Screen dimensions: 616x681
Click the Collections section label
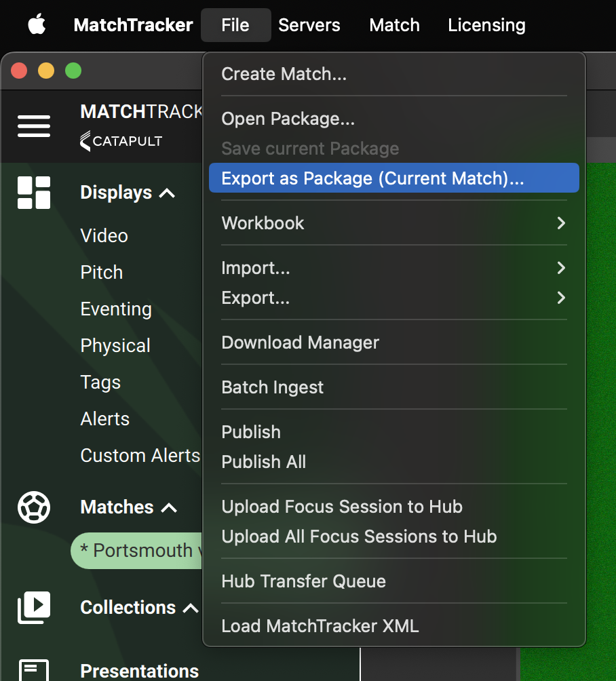[x=128, y=608]
